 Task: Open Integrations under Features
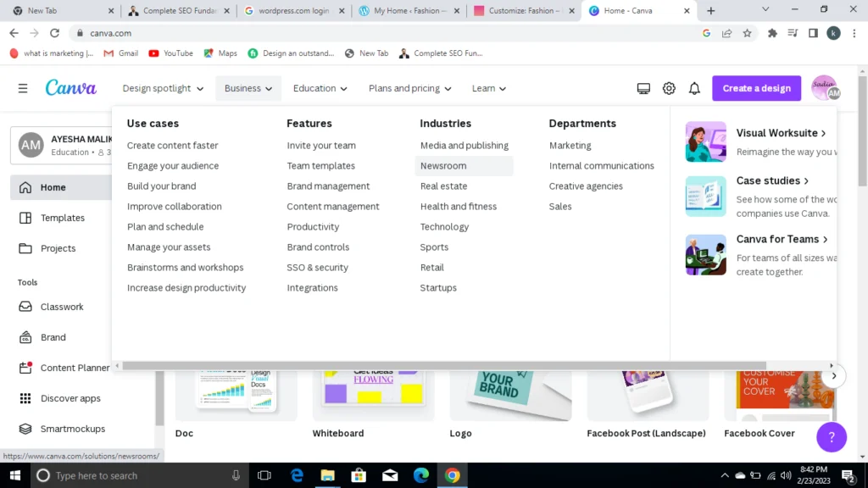pyautogui.click(x=312, y=288)
